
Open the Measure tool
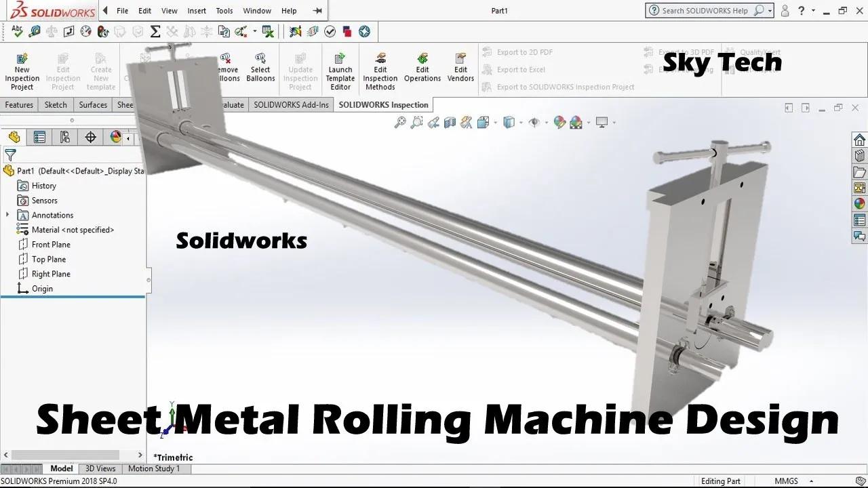click(35, 31)
